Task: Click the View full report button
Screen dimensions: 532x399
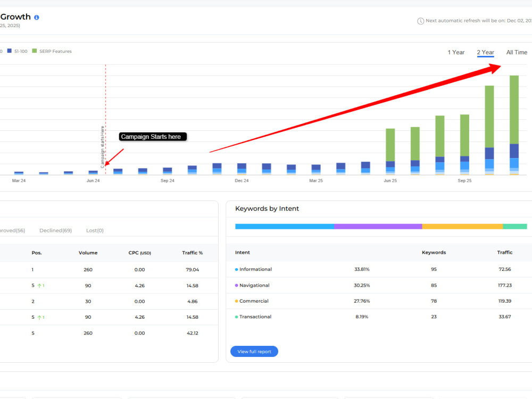Action: pos(254,352)
